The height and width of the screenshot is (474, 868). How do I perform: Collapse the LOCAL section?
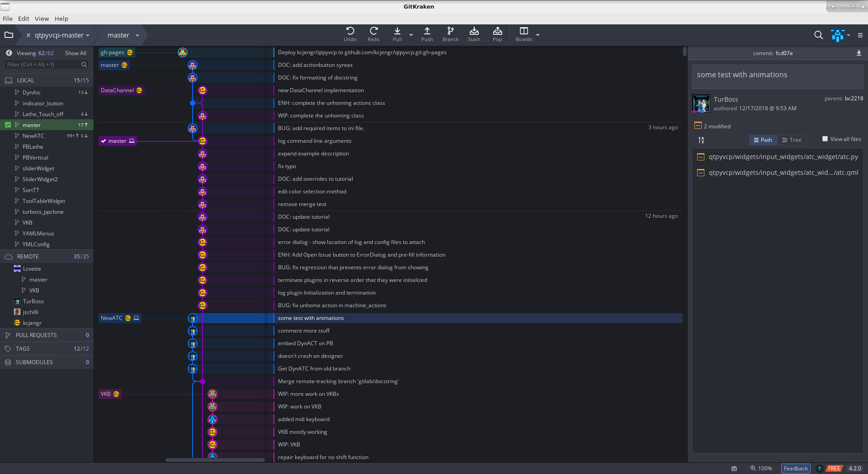[47, 80]
